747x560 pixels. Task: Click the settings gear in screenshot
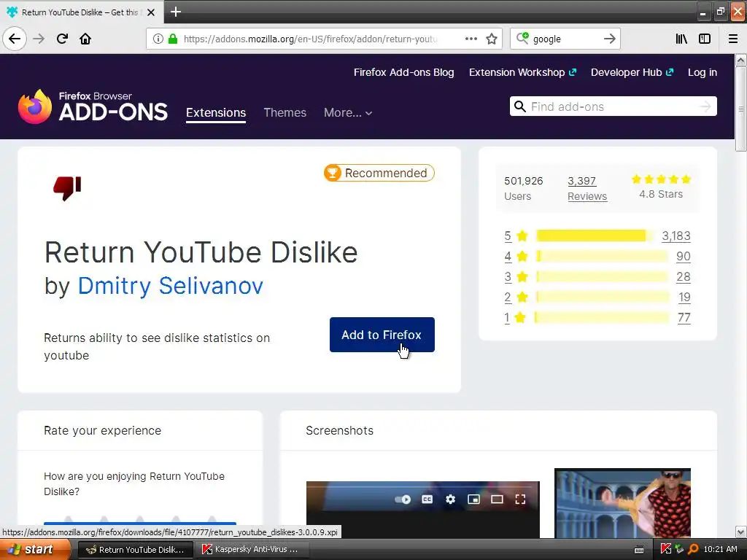[x=451, y=499]
